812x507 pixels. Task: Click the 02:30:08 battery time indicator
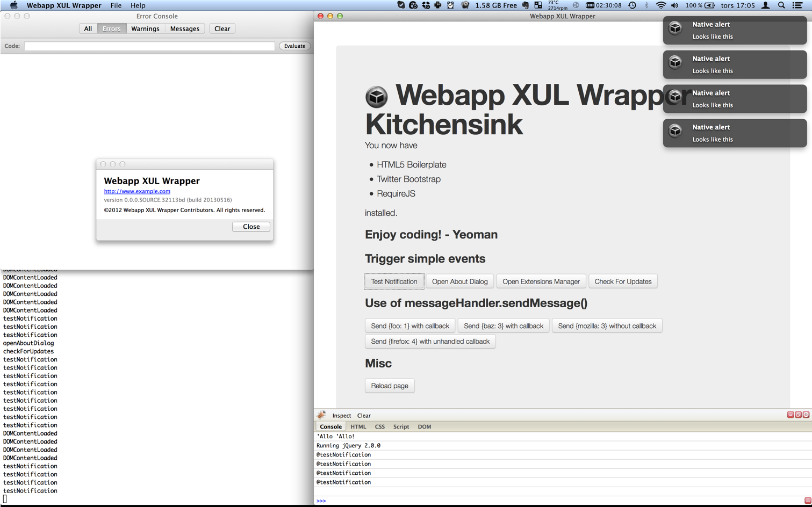click(x=604, y=5)
